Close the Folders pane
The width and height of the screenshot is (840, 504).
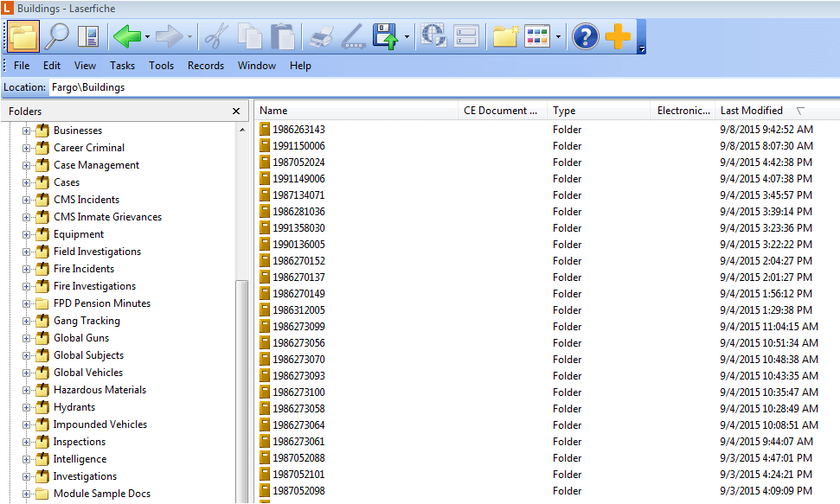pyautogui.click(x=235, y=111)
